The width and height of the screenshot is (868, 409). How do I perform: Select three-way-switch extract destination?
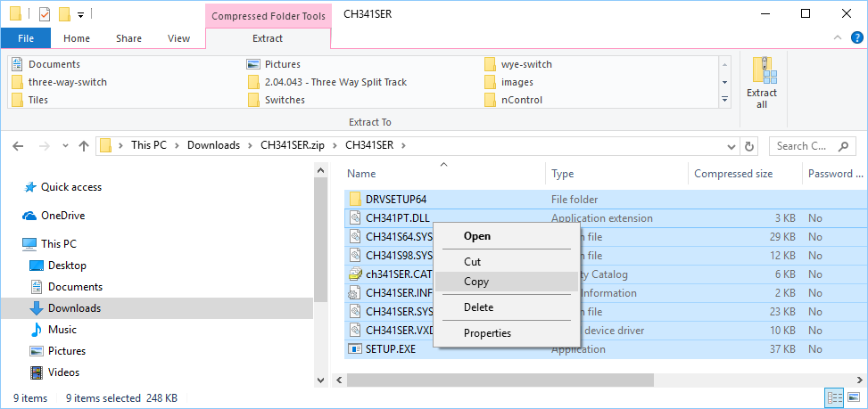coord(59,82)
